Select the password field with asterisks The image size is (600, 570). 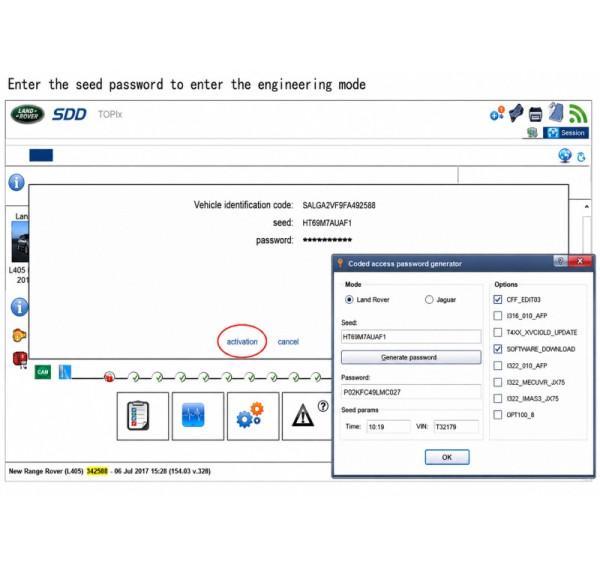(x=328, y=240)
